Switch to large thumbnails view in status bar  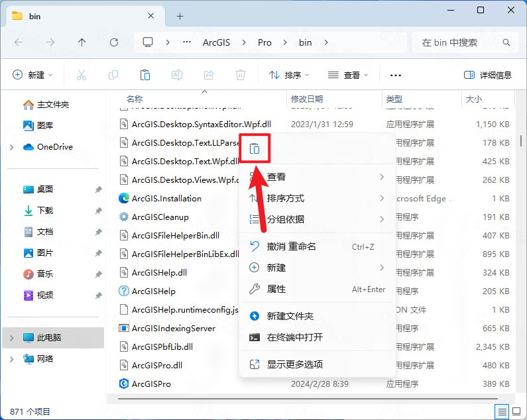pyautogui.click(x=516, y=411)
